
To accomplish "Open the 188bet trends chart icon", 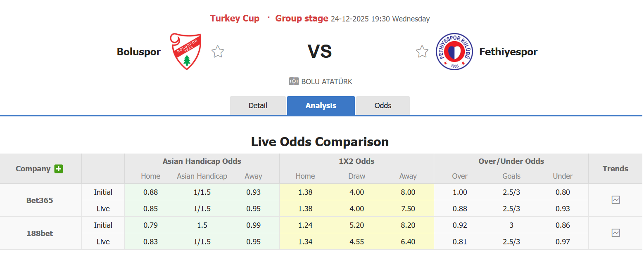I will [x=615, y=233].
